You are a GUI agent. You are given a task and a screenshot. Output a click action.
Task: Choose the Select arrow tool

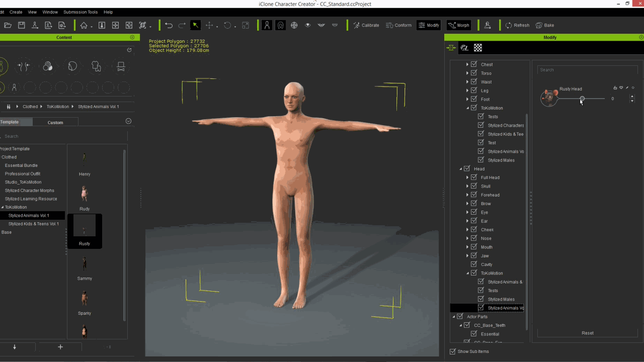coord(195,25)
